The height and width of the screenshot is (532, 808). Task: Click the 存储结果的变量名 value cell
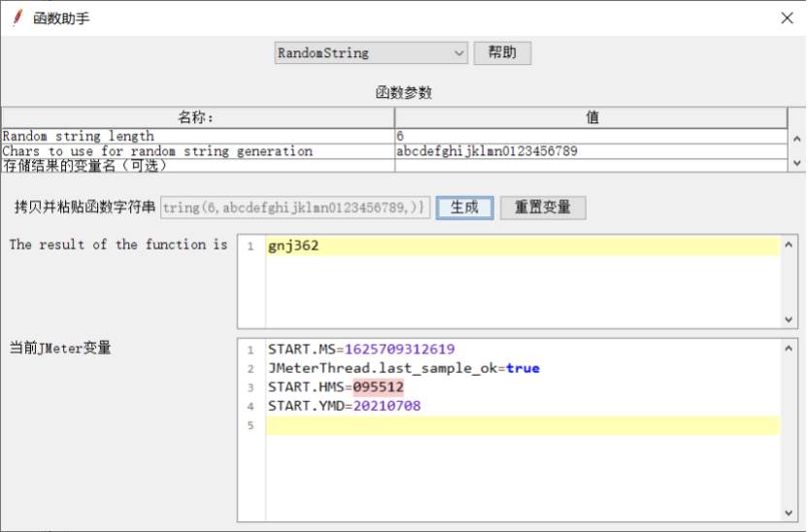coord(590,166)
